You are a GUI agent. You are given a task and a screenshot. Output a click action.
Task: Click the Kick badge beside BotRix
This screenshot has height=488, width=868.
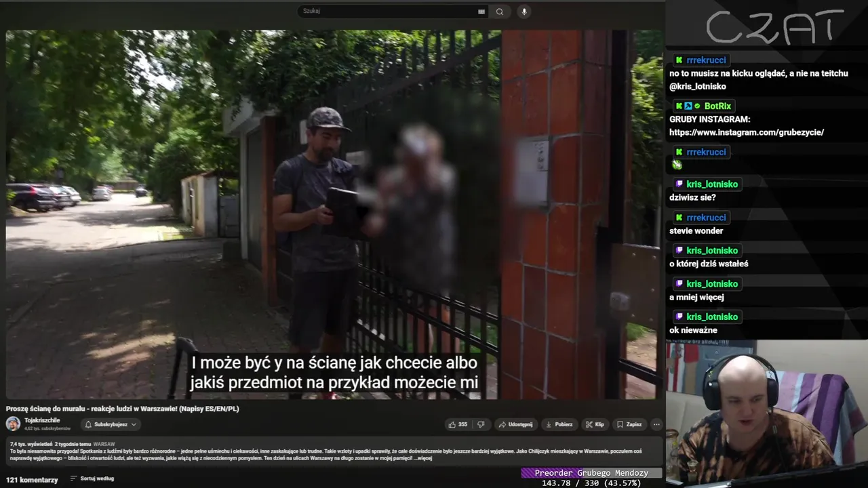[679, 106]
